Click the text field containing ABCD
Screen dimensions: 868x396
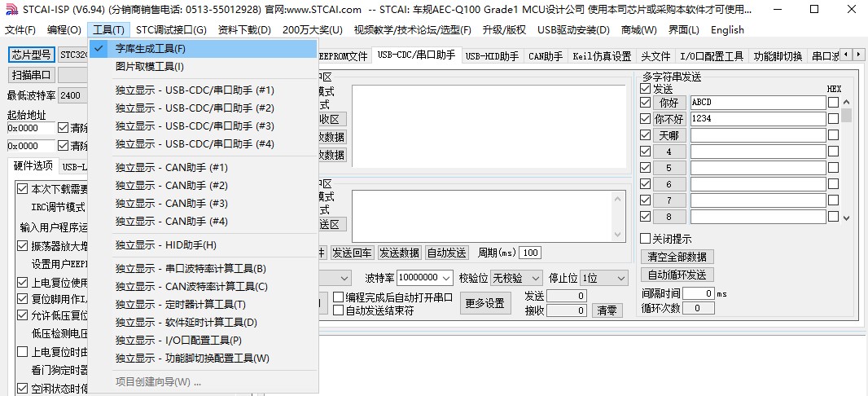pyautogui.click(x=758, y=103)
